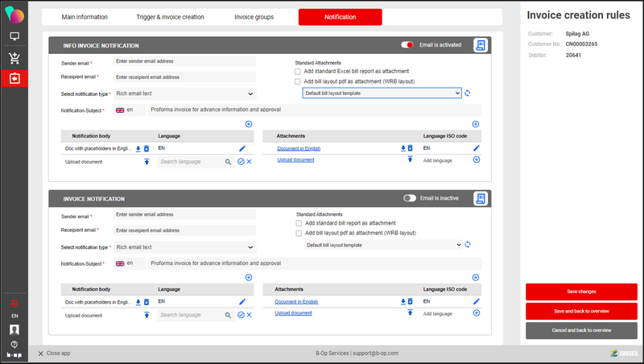The height and width of the screenshot is (364, 644).
Task: Cancel language search in Info Invoice Notification
Action: pyautogui.click(x=250, y=161)
